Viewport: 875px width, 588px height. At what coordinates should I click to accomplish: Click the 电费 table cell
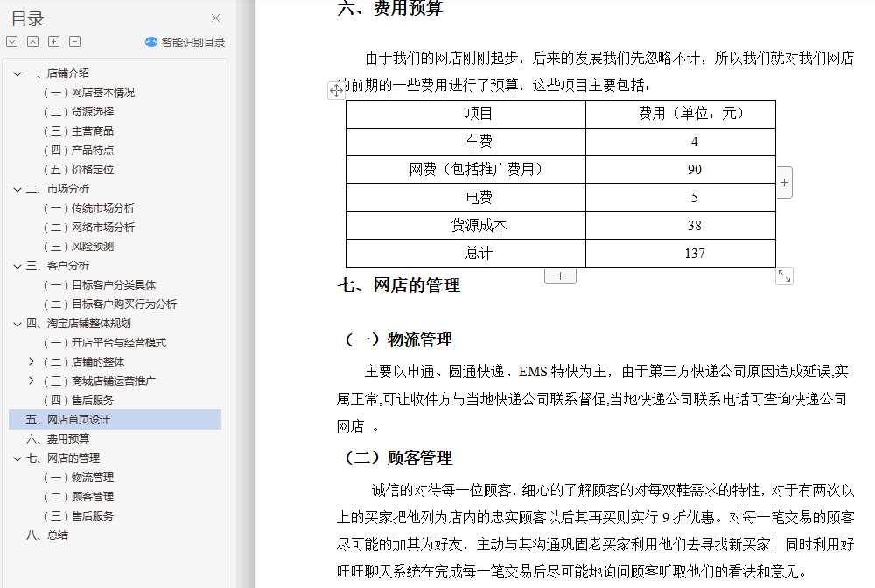[466, 197]
